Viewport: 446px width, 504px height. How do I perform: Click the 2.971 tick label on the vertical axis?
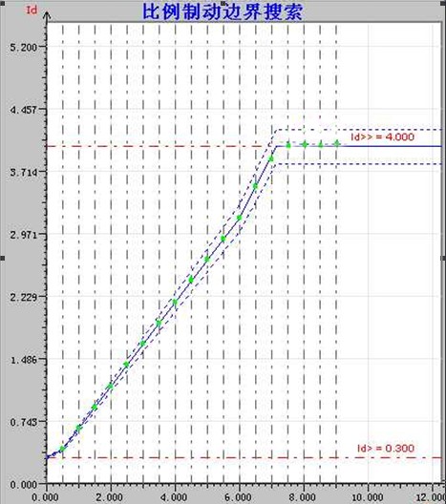(24, 235)
